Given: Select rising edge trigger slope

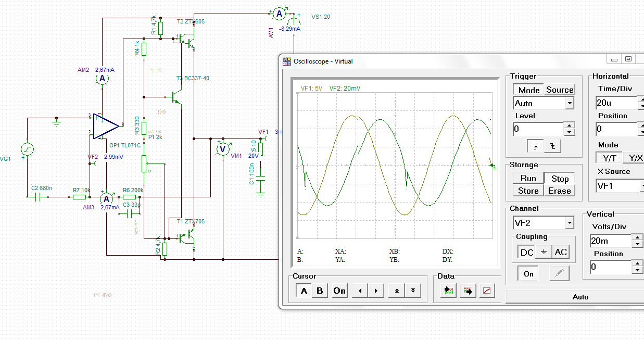Looking at the screenshot, I should click(x=536, y=147).
